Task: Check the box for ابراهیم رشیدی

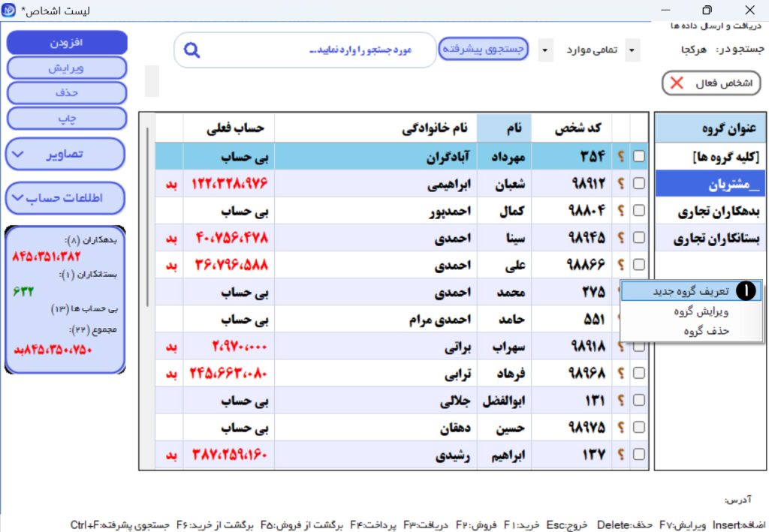Action: (638, 455)
